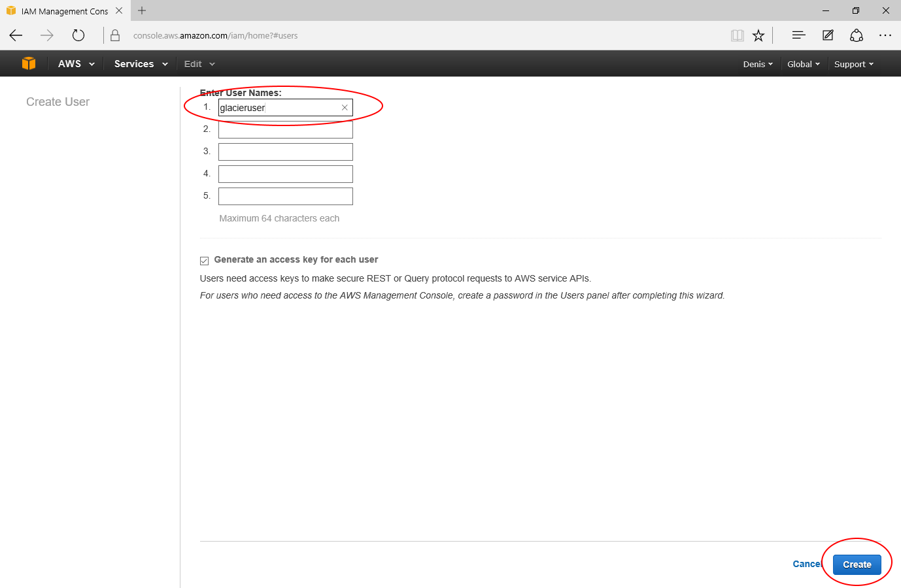
Task: Open browser More actions ellipsis
Action: click(x=885, y=35)
